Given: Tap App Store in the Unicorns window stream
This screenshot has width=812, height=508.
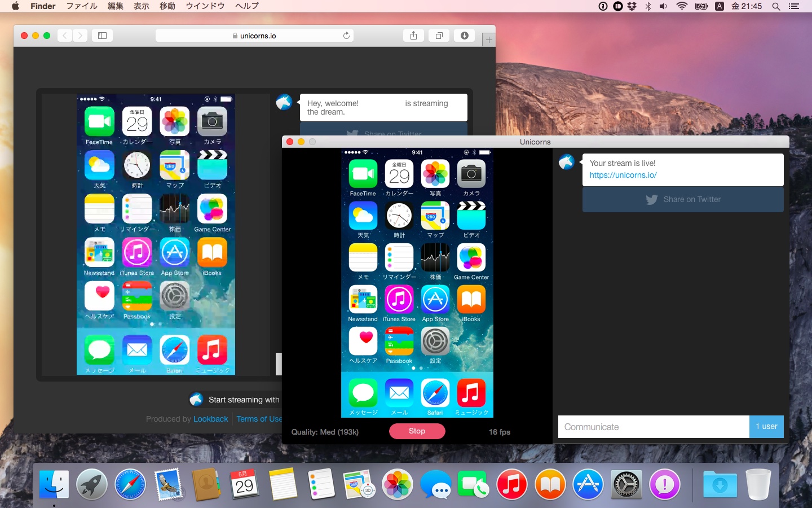Looking at the screenshot, I should [435, 300].
